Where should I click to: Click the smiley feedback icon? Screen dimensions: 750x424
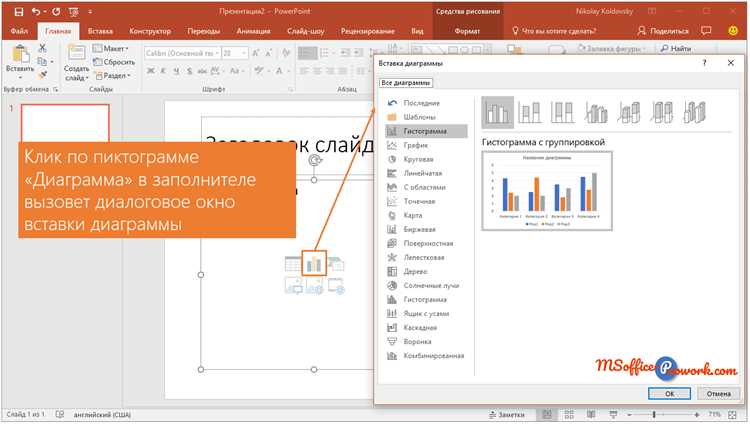click(x=733, y=31)
